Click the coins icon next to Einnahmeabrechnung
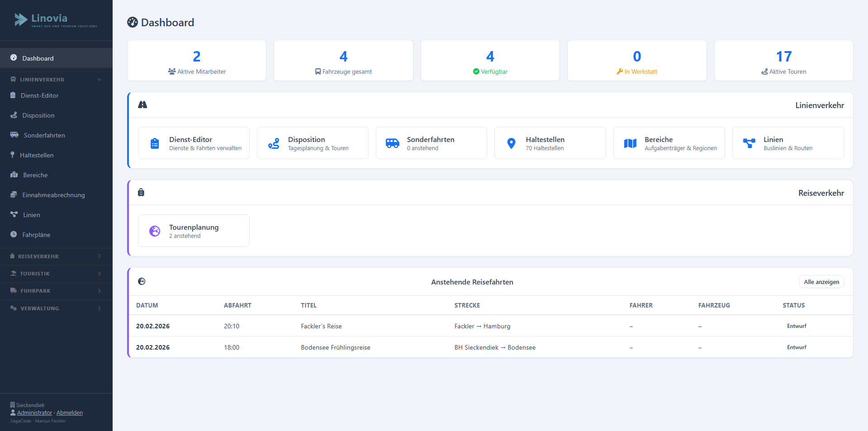 pyautogui.click(x=14, y=194)
